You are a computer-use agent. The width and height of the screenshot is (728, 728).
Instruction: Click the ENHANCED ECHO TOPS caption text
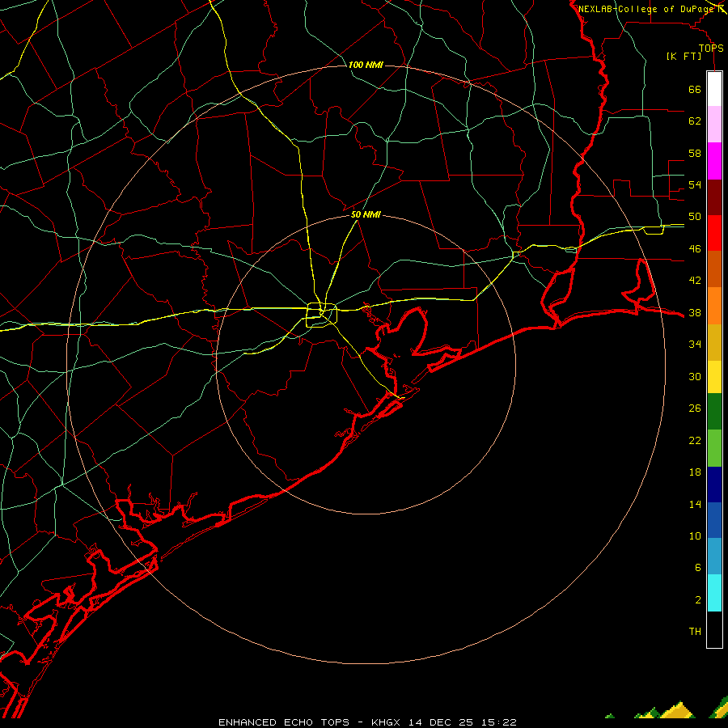(x=284, y=722)
